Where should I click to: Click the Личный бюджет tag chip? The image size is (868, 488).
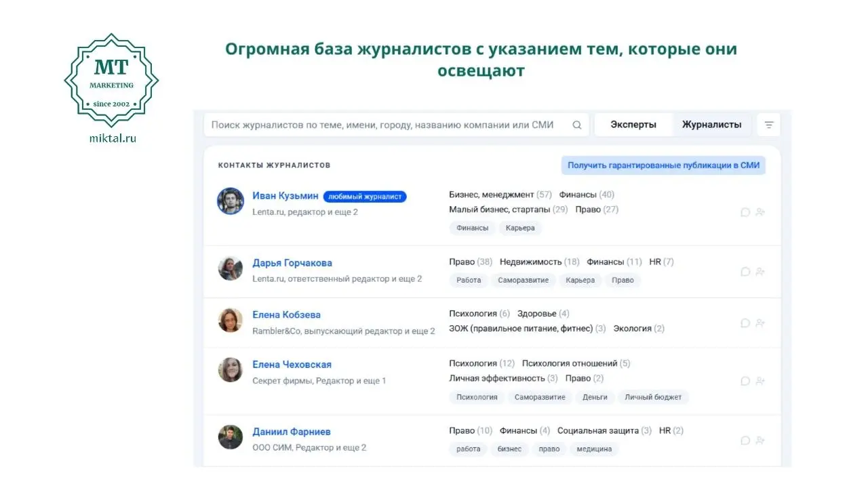(653, 397)
